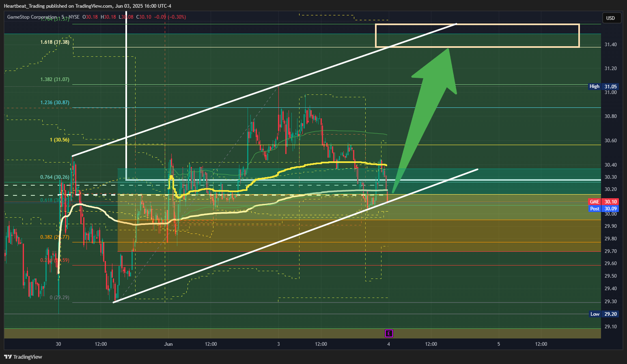Click 29.70 on the price scale

click(610, 251)
